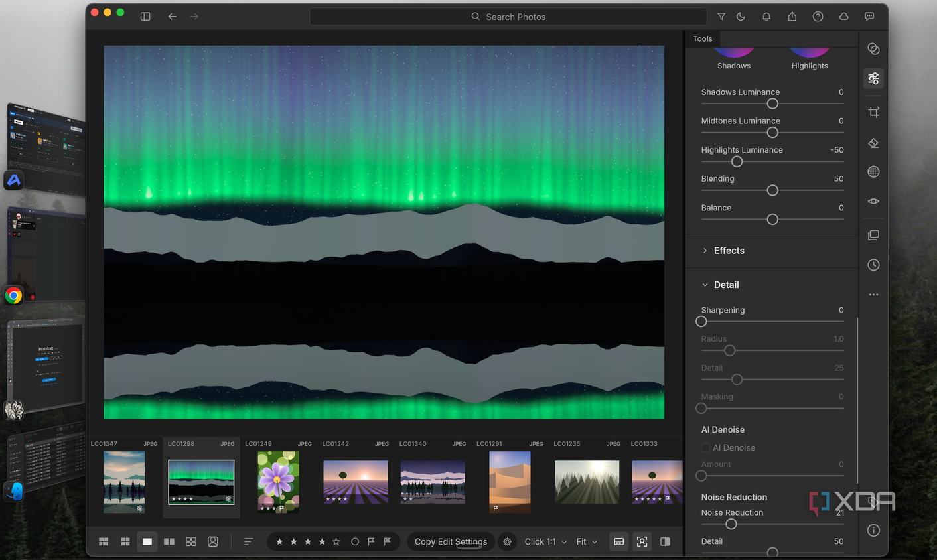Select the Healing eraser tool

873,143
